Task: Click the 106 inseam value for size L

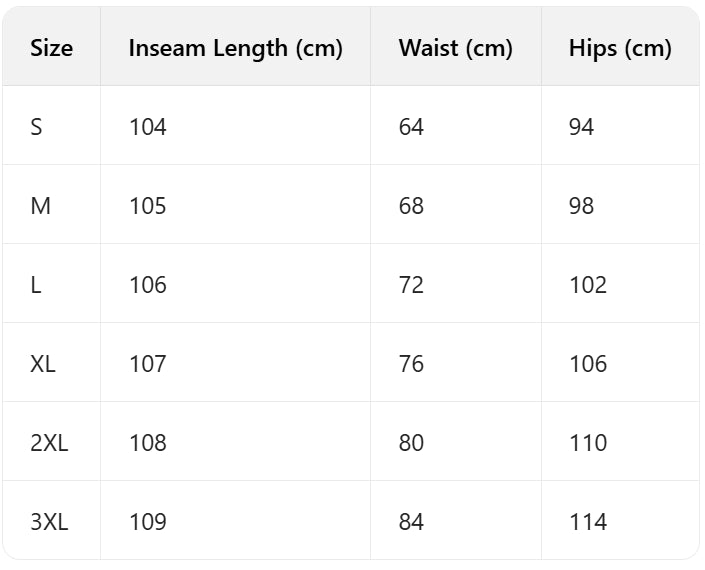Action: [148, 285]
